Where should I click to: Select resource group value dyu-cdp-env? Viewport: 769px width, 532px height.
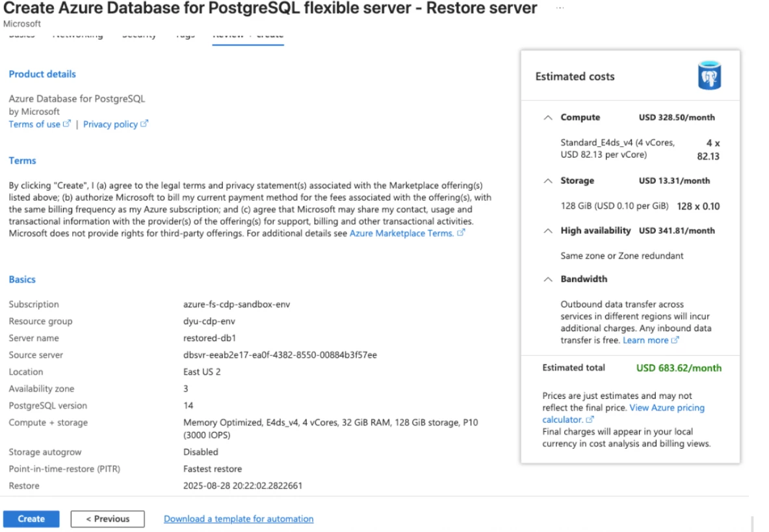[x=209, y=322]
